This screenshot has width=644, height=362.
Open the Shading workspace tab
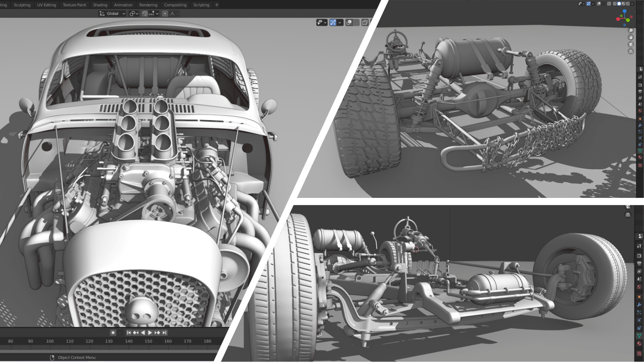tap(100, 5)
